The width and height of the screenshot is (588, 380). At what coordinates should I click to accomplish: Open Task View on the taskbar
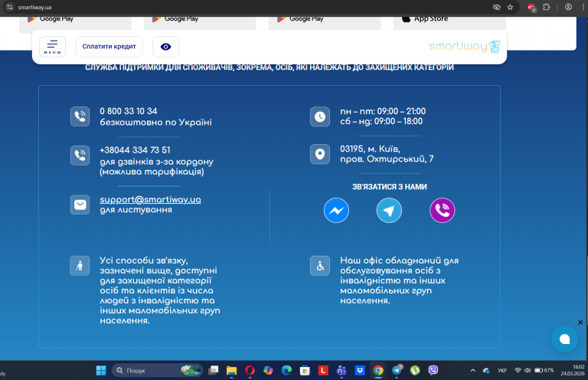pyautogui.click(x=214, y=371)
